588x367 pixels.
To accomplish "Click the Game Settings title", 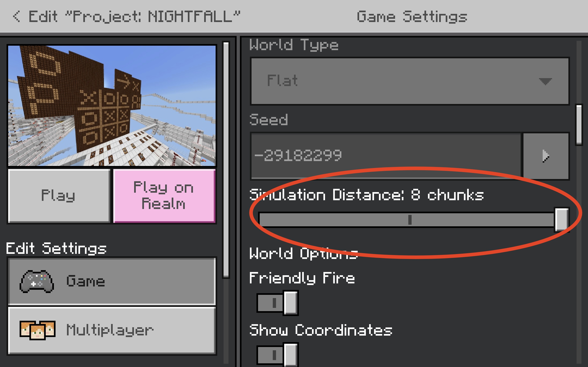I will pyautogui.click(x=412, y=17).
